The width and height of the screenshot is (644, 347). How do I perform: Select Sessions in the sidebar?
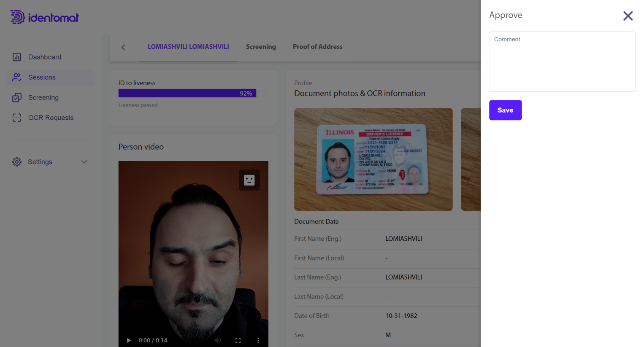(42, 77)
